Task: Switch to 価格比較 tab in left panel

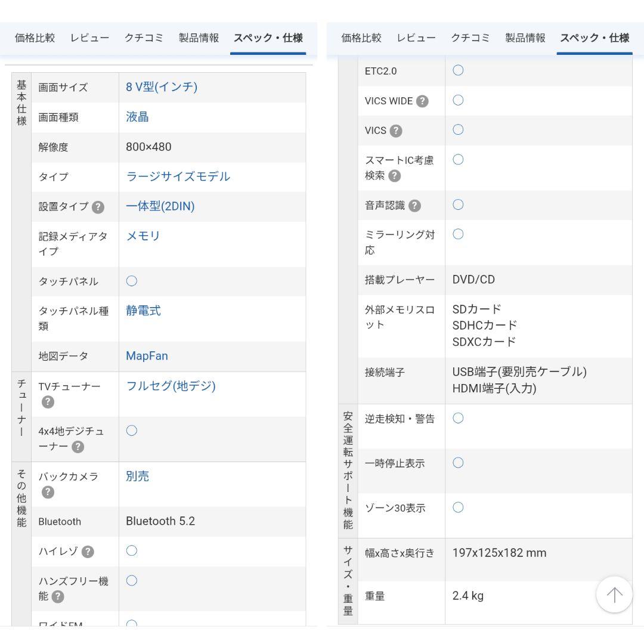Action: pyautogui.click(x=35, y=38)
